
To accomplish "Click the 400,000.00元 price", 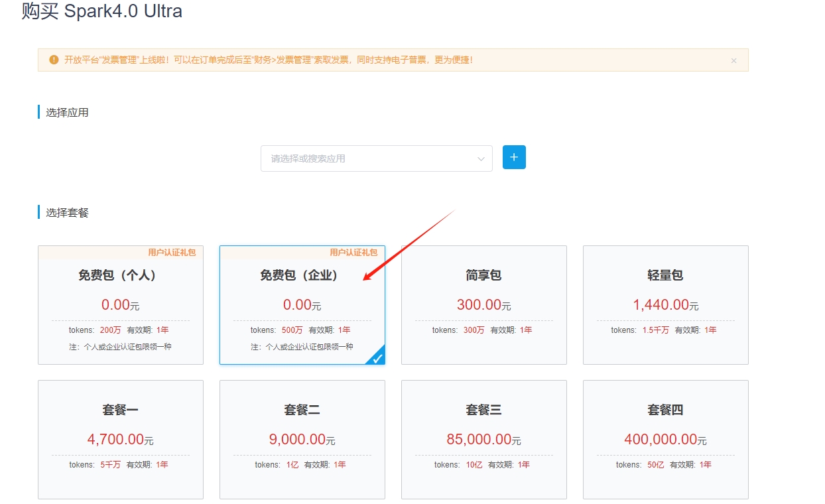I will (666, 440).
